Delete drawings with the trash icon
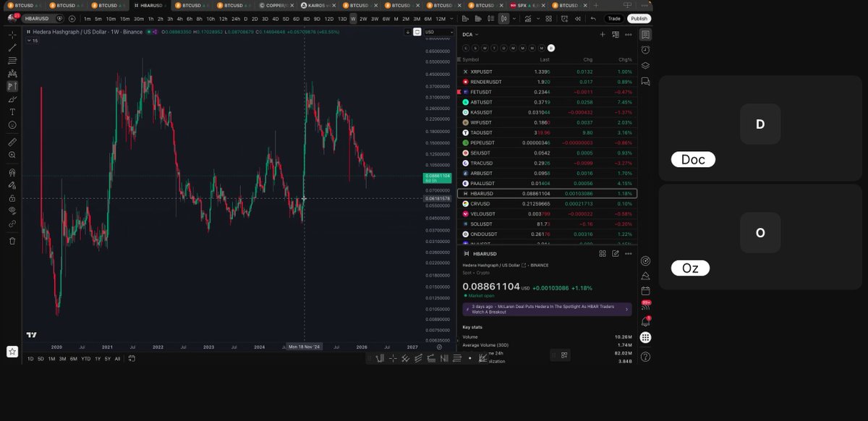Viewport: 868px width, 421px height. (12, 241)
